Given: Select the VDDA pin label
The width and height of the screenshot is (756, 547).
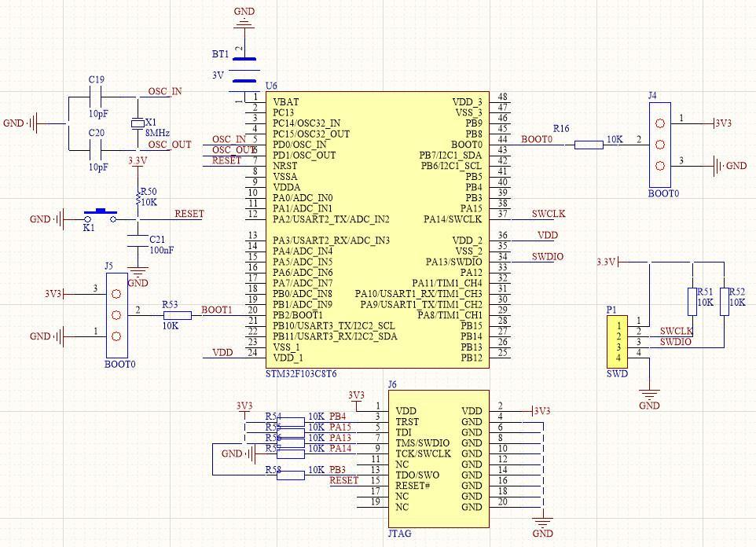Looking at the screenshot, I should tap(287, 187).
